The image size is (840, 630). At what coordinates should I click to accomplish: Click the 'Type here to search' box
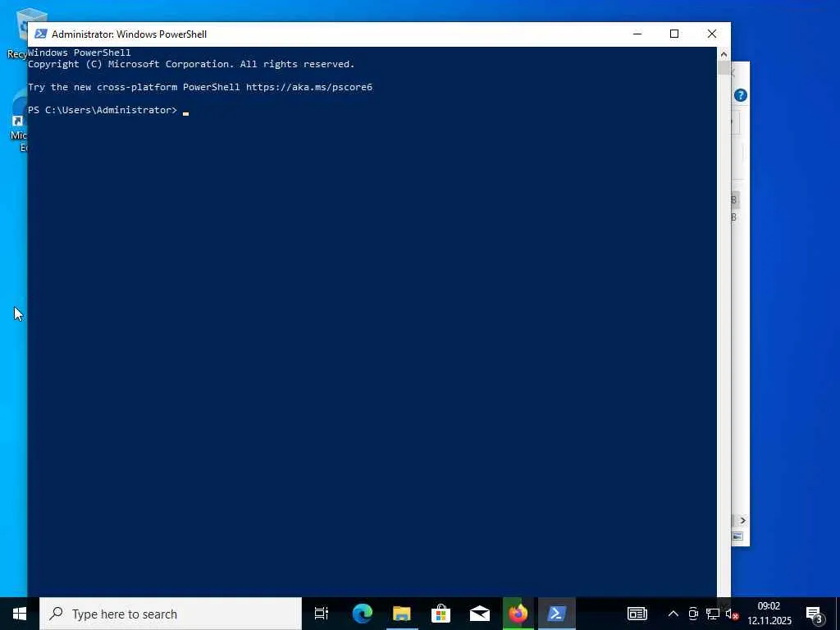(x=171, y=614)
